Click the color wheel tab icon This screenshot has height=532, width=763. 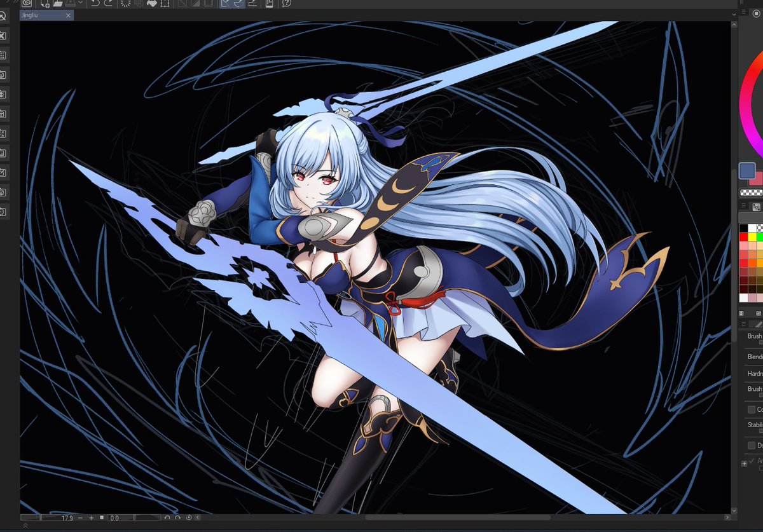click(x=756, y=13)
